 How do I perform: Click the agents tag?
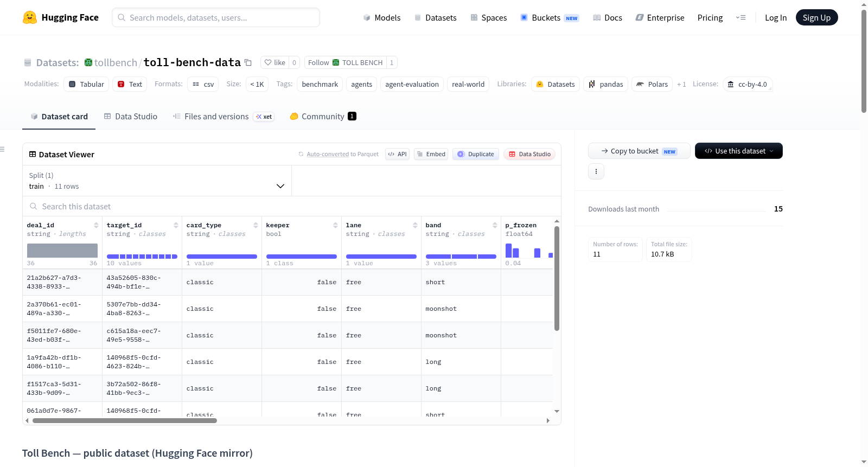[x=361, y=84]
